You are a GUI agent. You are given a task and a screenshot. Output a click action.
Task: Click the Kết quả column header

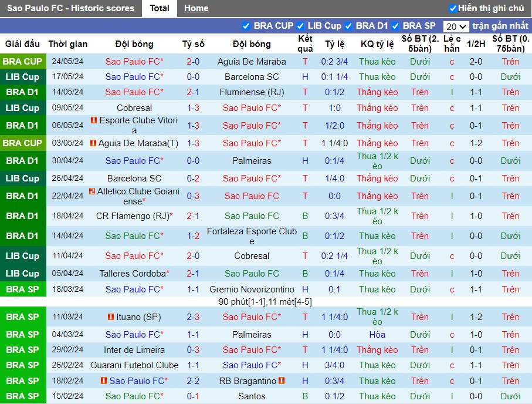tap(305, 44)
